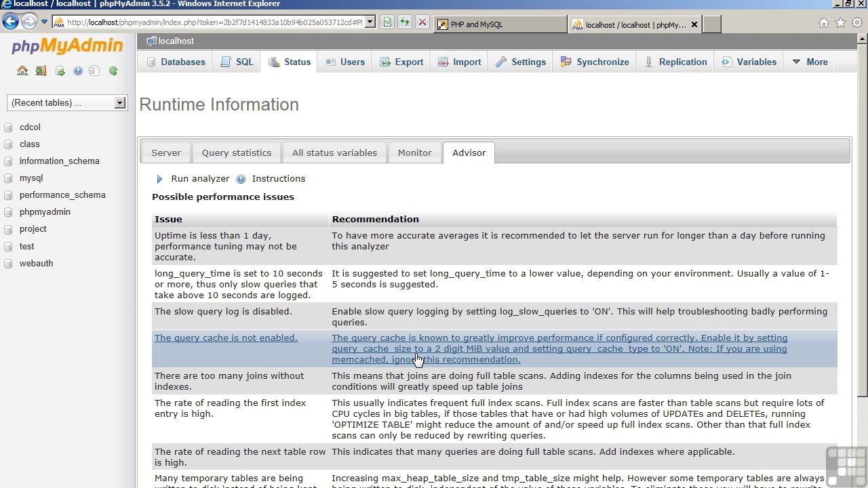
Task: Open the webauth database
Action: tap(36, 263)
